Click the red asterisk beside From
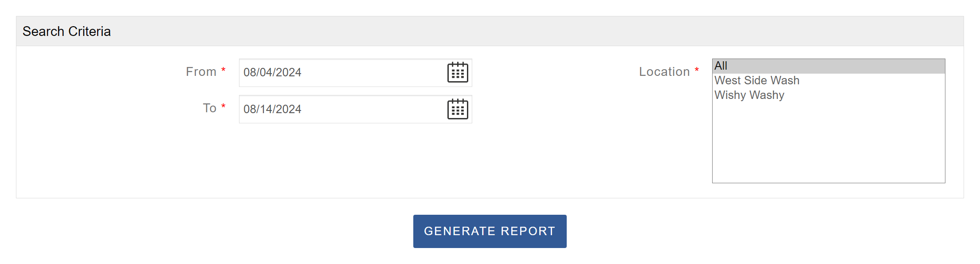The height and width of the screenshot is (264, 980). (x=223, y=70)
